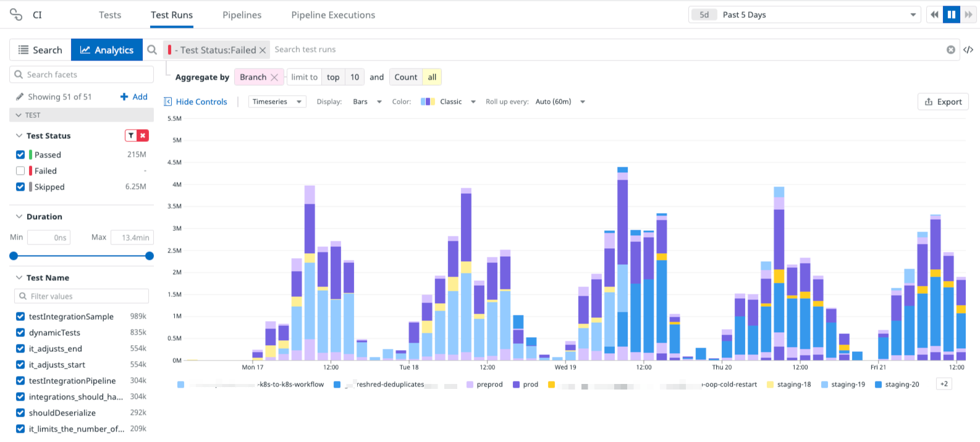Click the pause button in time controls
The height and width of the screenshot is (442, 980).
952,15
